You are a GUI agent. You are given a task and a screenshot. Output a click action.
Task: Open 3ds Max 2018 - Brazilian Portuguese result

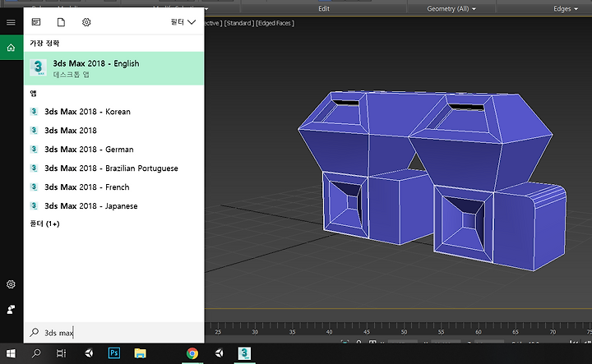[x=113, y=168]
